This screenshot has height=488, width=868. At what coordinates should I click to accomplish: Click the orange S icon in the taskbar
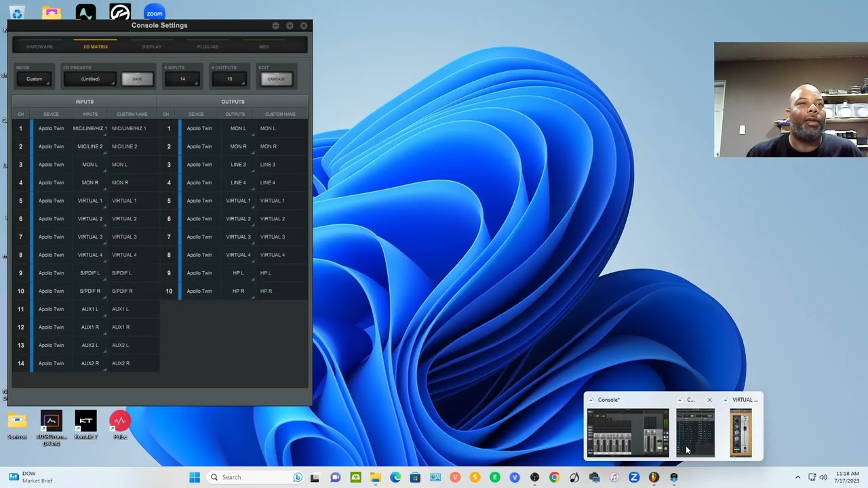(475, 477)
